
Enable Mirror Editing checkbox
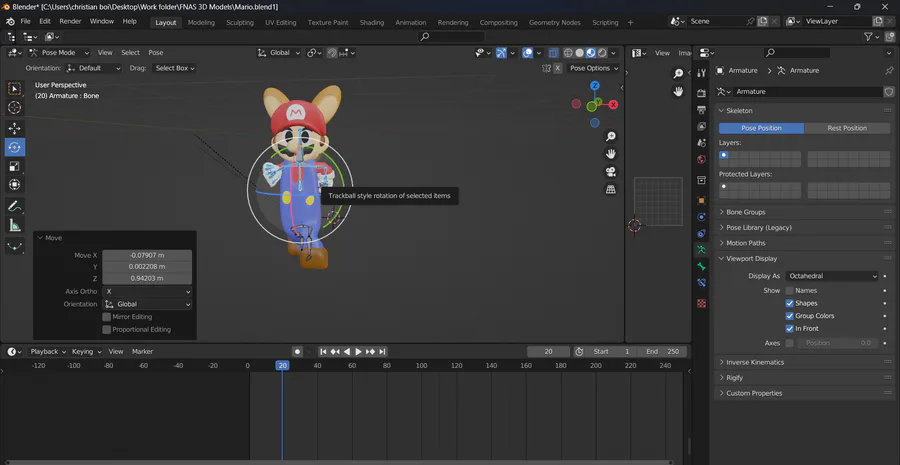106,317
